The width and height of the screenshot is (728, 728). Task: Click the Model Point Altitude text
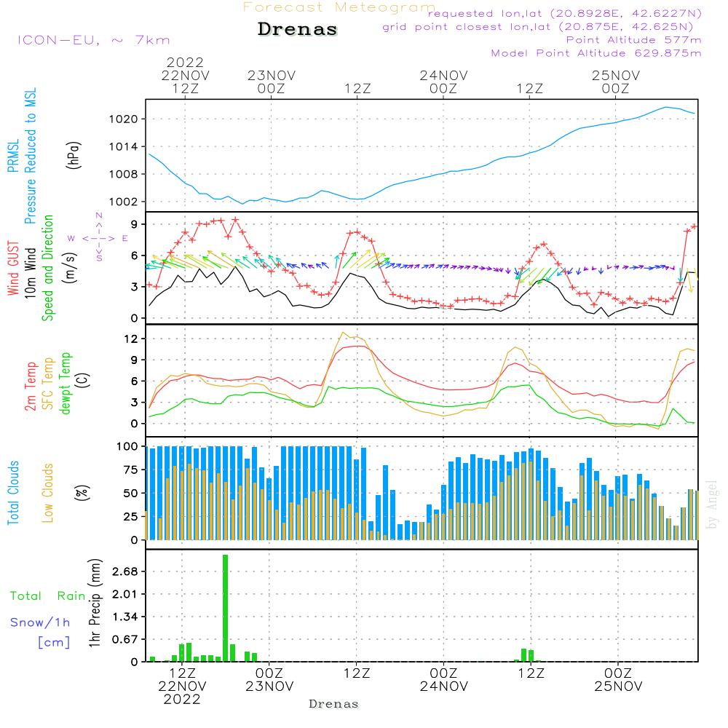point(596,53)
